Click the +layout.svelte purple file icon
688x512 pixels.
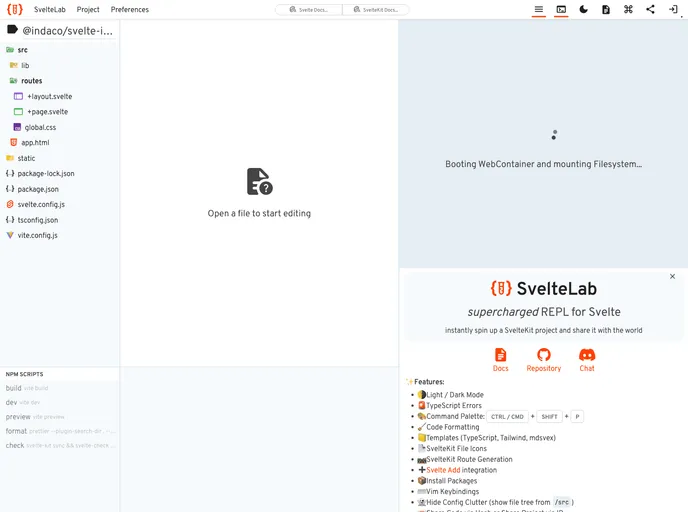coord(18,96)
